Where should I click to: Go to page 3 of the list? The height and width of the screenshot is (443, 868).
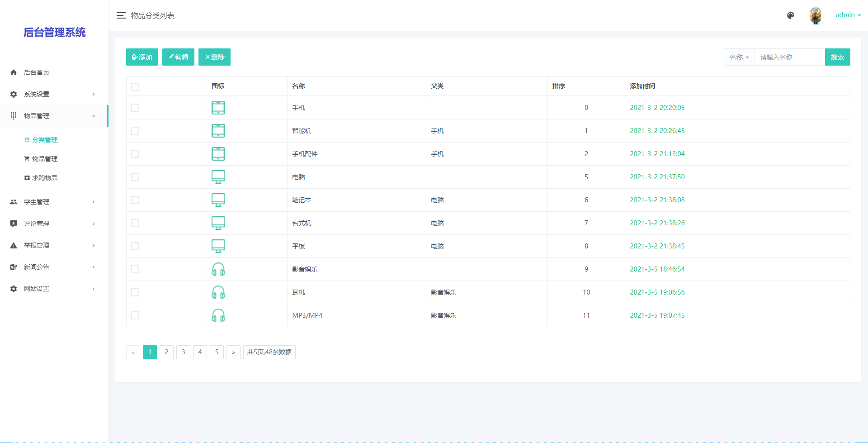[x=183, y=352]
